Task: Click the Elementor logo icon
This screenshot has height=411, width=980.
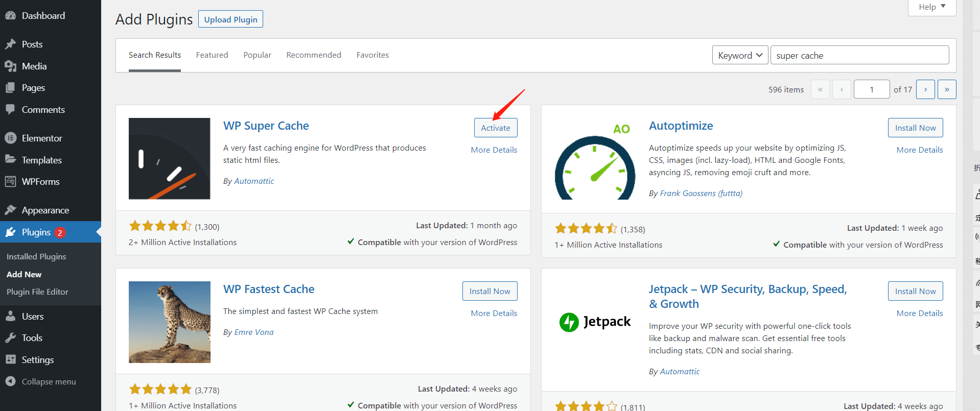Action: [x=11, y=138]
